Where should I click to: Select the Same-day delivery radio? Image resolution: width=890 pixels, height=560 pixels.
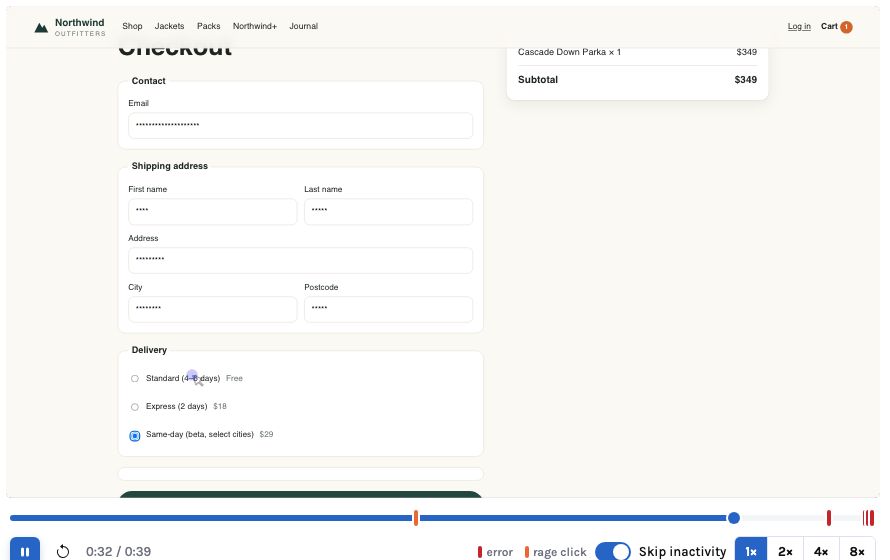click(135, 436)
